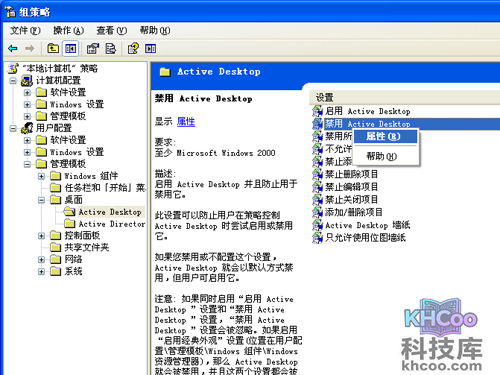Select the 系统 tree node

tap(73, 271)
